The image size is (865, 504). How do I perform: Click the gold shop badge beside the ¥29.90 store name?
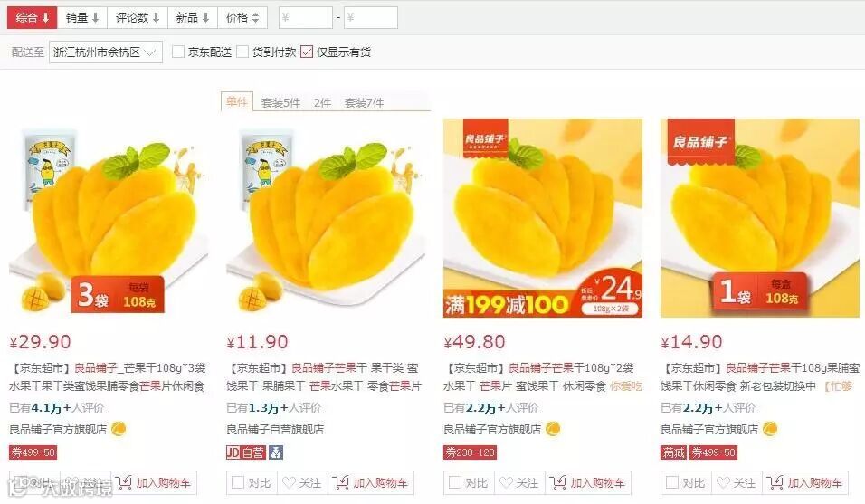point(119,429)
